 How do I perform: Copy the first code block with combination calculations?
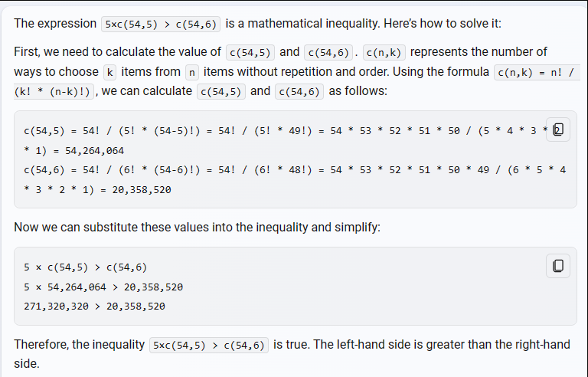(x=558, y=129)
